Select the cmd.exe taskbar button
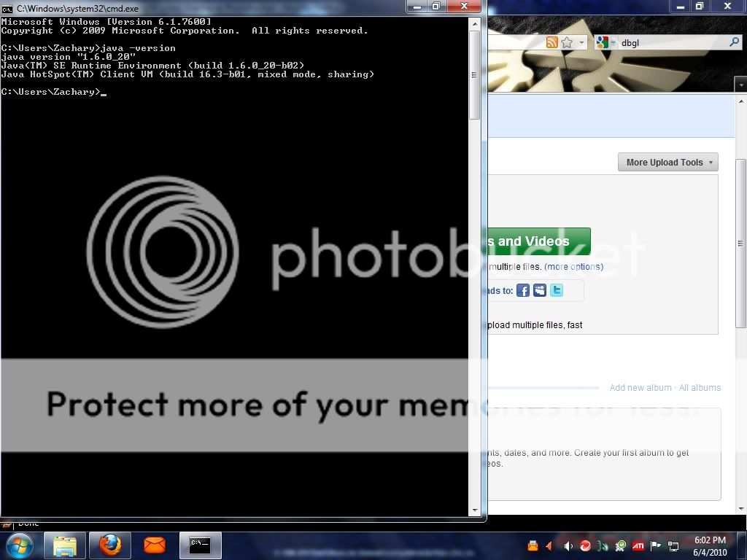Screen dimensions: 747x560 (x=200, y=545)
